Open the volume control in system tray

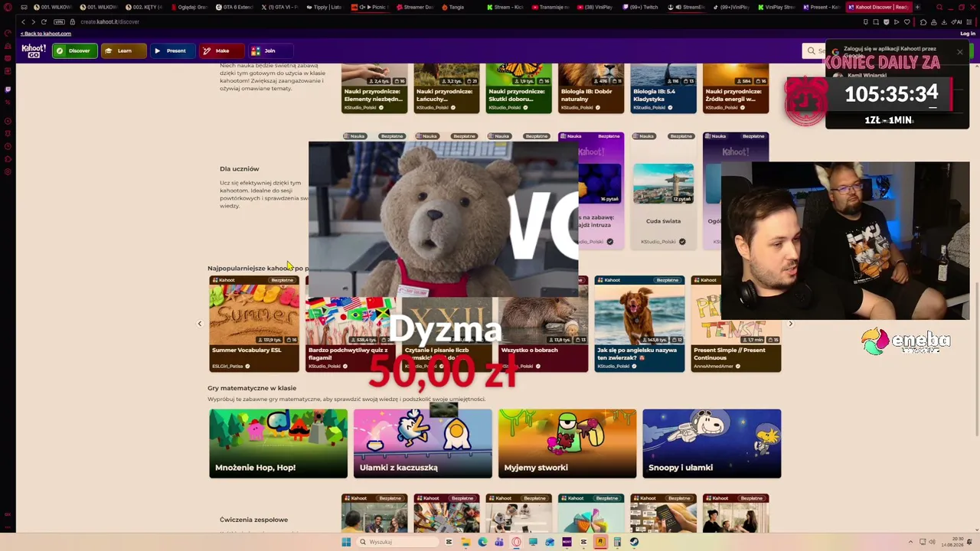click(x=932, y=542)
